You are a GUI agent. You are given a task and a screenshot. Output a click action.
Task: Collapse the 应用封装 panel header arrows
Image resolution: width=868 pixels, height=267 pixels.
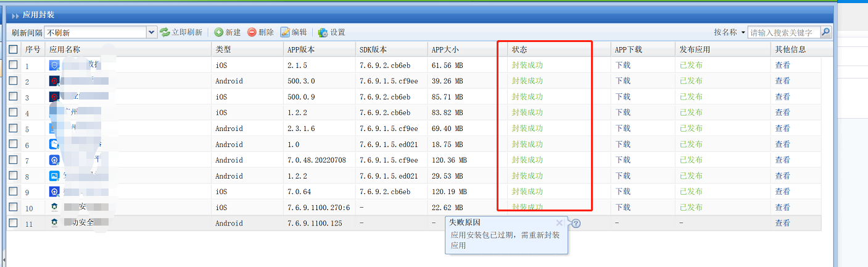(15, 15)
